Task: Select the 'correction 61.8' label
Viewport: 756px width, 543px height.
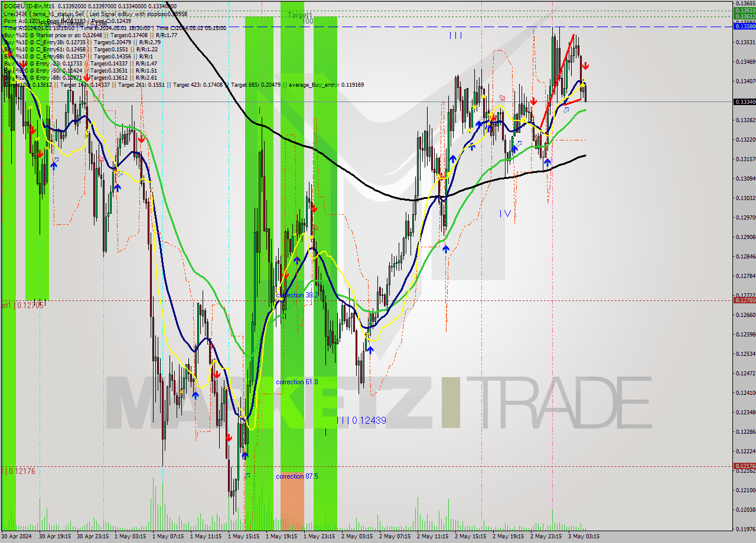Action: click(297, 382)
